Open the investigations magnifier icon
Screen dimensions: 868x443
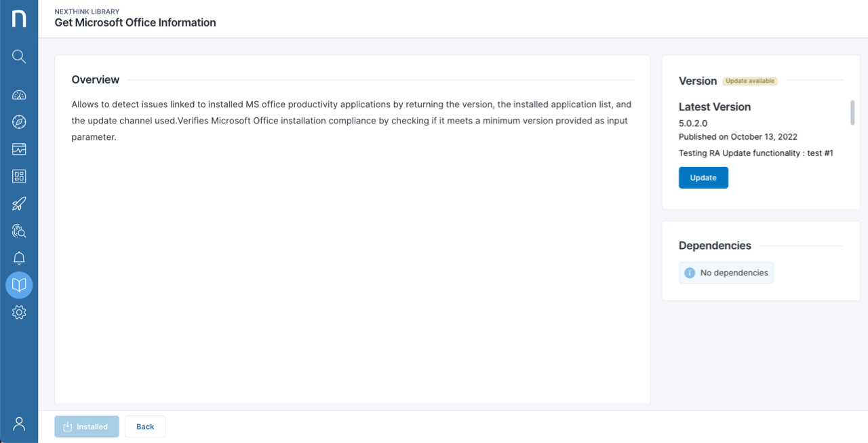pyautogui.click(x=18, y=231)
